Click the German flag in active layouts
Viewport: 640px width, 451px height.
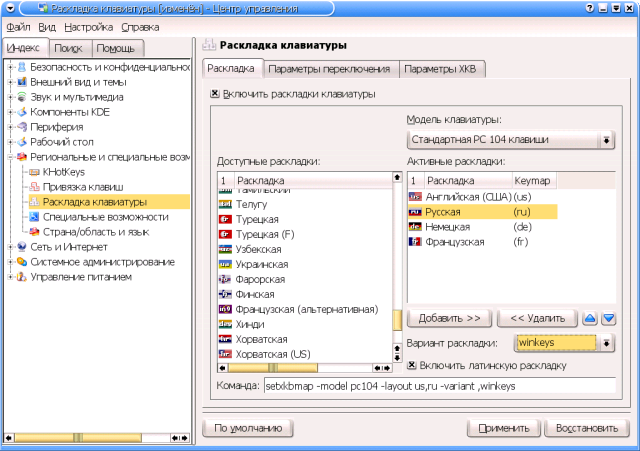415,227
